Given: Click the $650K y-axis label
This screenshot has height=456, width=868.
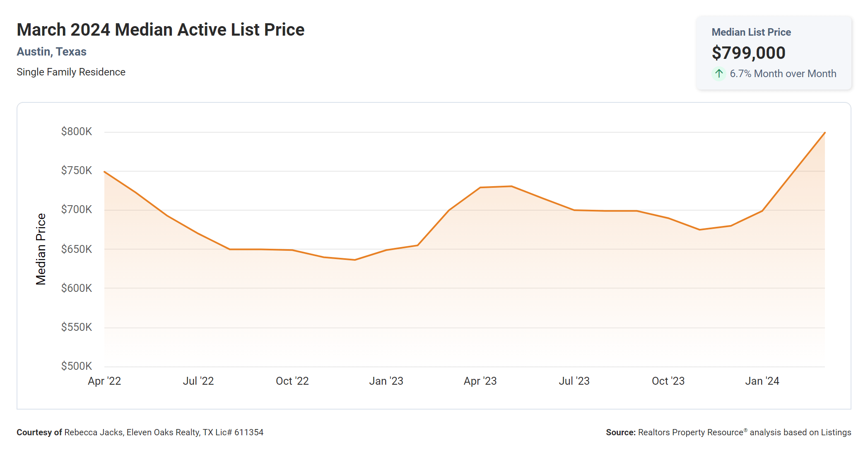Looking at the screenshot, I should 77,249.
